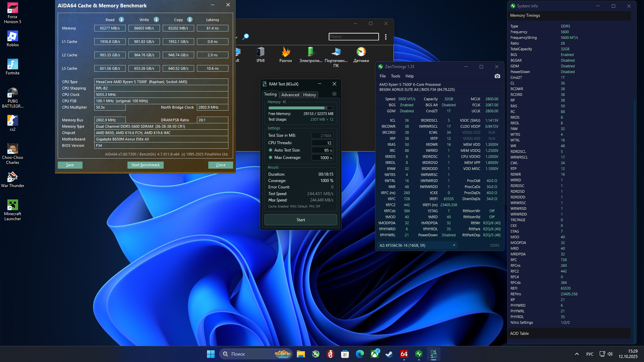Select the Auto Test Size radio button
The image size is (644, 362).
pyautogui.click(x=270, y=150)
